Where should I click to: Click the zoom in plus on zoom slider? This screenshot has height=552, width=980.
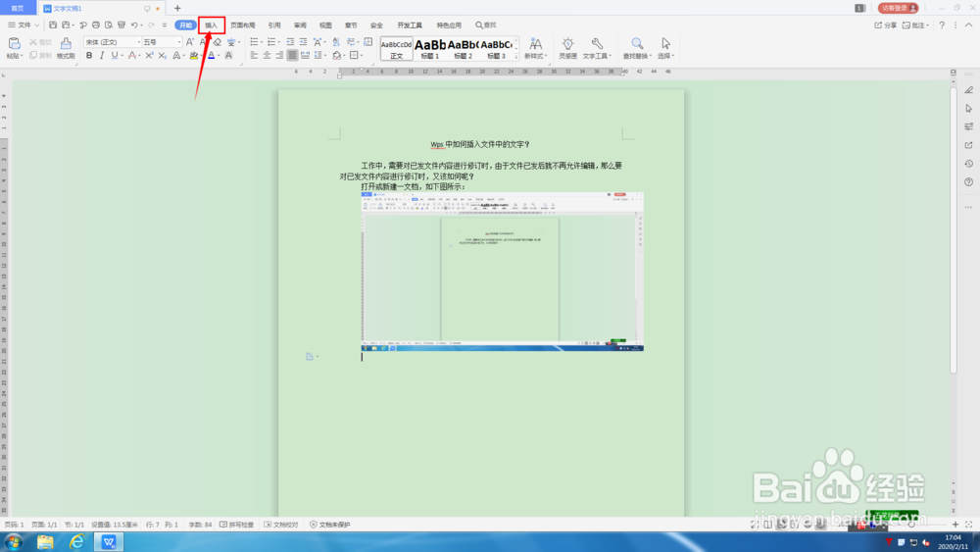click(955, 525)
